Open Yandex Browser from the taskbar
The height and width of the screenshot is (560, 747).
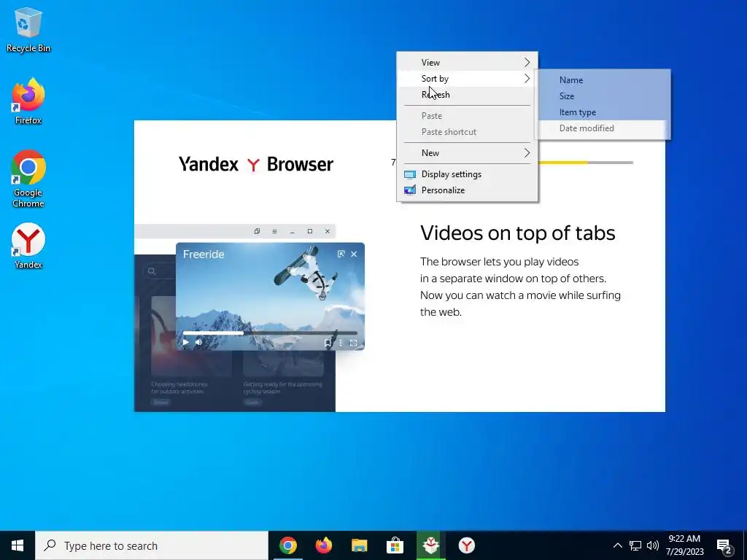[x=466, y=545]
